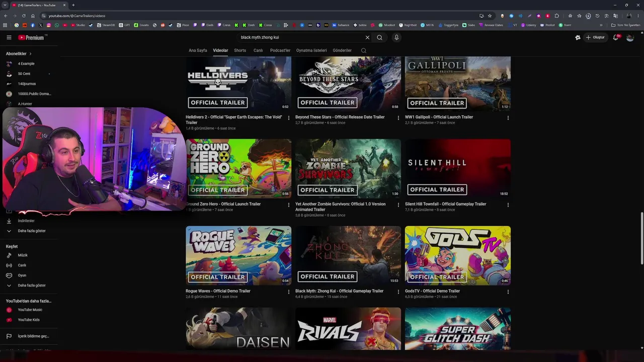Play Marvel Rivals video thumbnail

click(348, 329)
